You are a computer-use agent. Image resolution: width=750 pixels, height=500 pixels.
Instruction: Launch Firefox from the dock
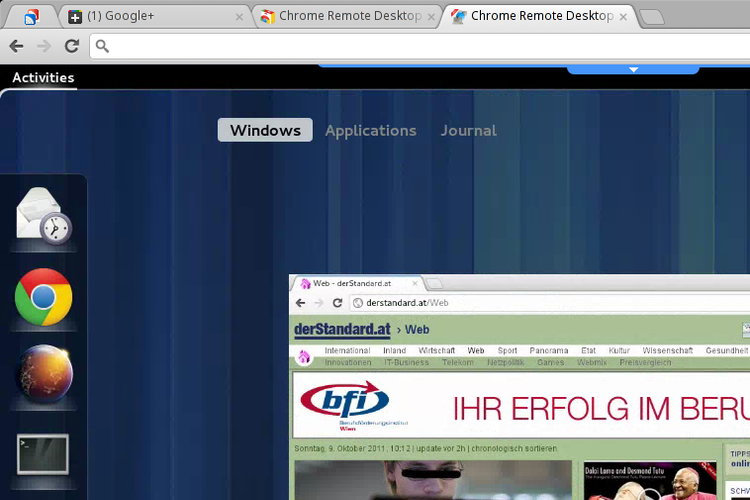click(43, 374)
